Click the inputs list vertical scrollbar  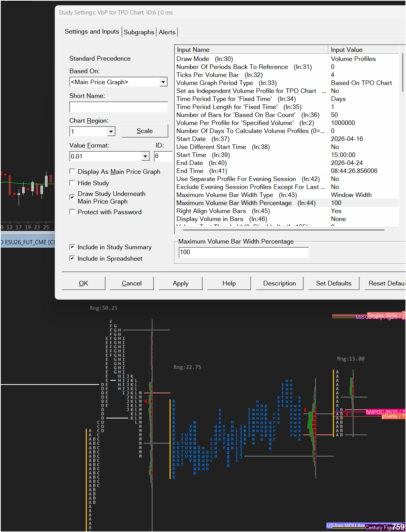402,72
